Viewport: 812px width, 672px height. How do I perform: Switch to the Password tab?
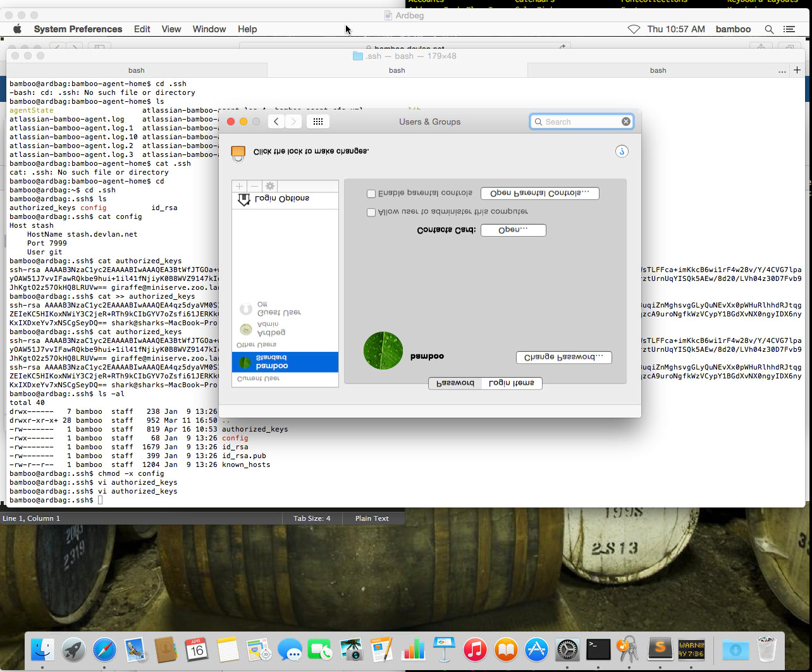click(455, 383)
